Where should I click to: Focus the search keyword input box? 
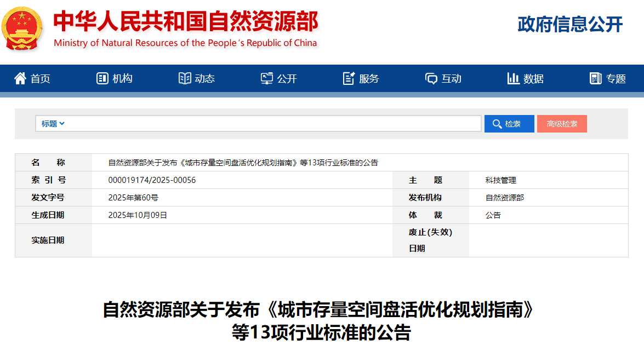coord(273,124)
